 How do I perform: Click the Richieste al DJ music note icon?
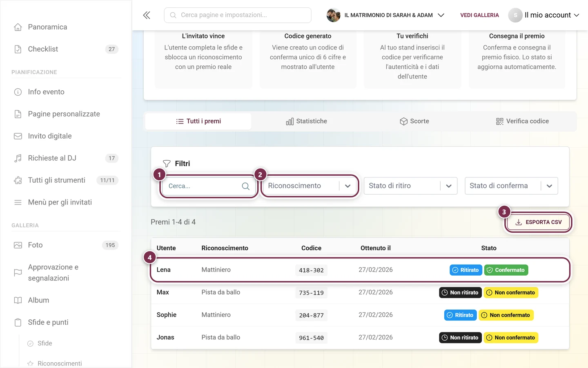tap(18, 158)
